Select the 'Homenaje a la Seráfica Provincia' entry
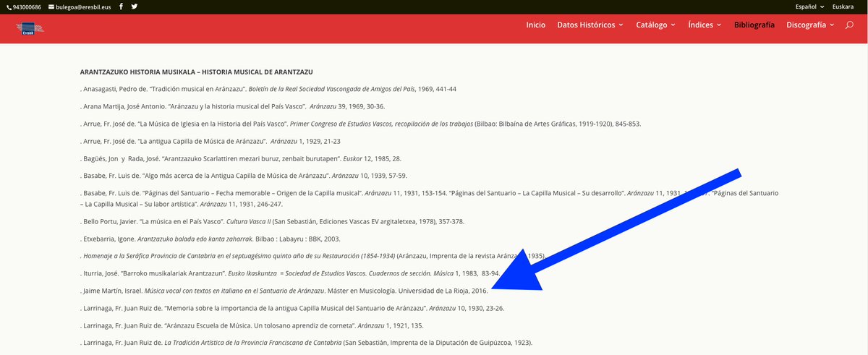Viewport: 868px width, 355px height. [x=313, y=256]
